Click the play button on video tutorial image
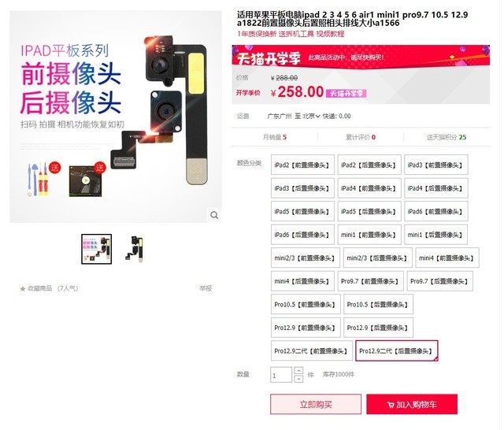The image size is (504, 430). (x=86, y=180)
